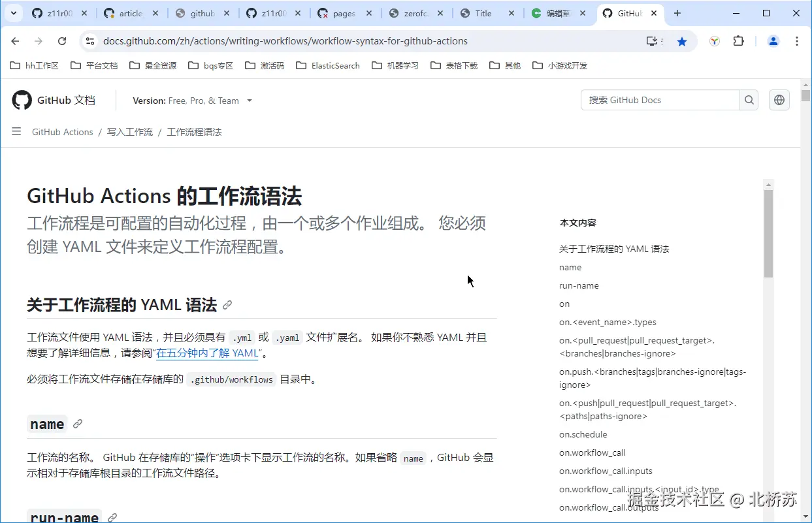Switch to the zerofc tab

[415, 13]
